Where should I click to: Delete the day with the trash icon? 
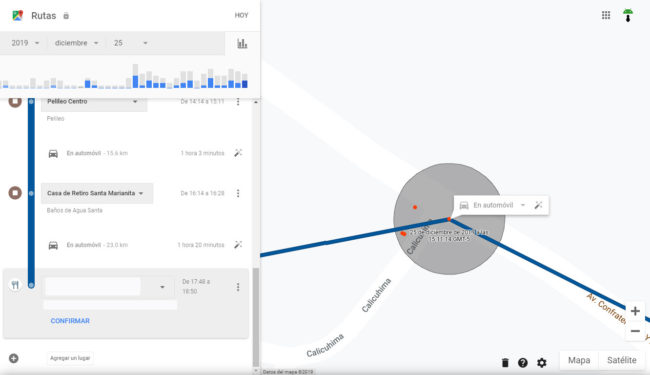click(505, 363)
